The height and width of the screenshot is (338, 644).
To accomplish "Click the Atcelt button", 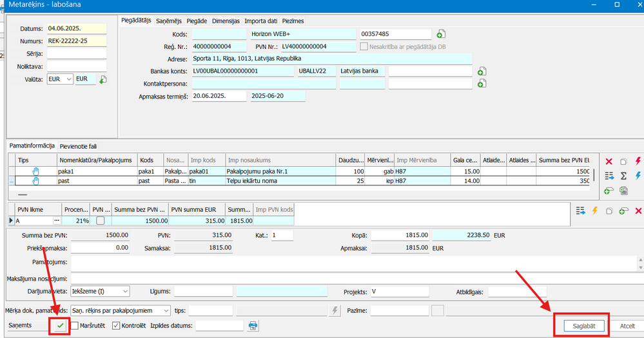I will pos(627,326).
